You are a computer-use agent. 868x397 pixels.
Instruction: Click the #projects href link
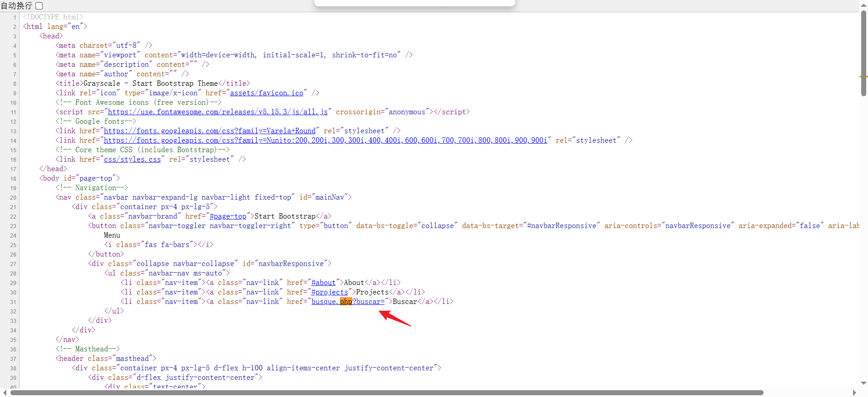pyautogui.click(x=330, y=292)
